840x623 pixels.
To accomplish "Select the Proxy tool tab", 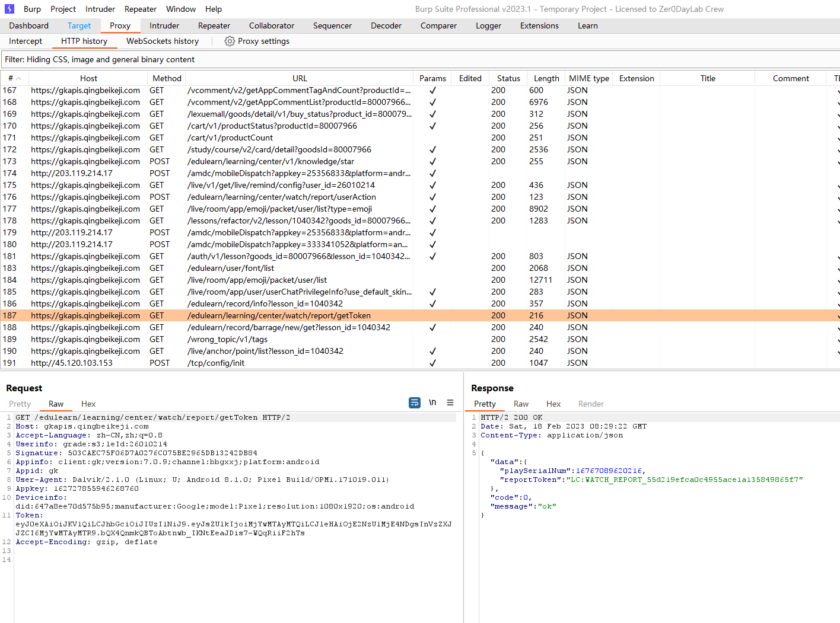I will click(x=120, y=25).
